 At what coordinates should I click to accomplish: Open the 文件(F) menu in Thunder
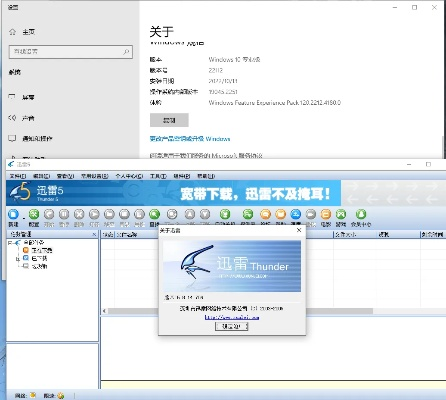(18, 176)
